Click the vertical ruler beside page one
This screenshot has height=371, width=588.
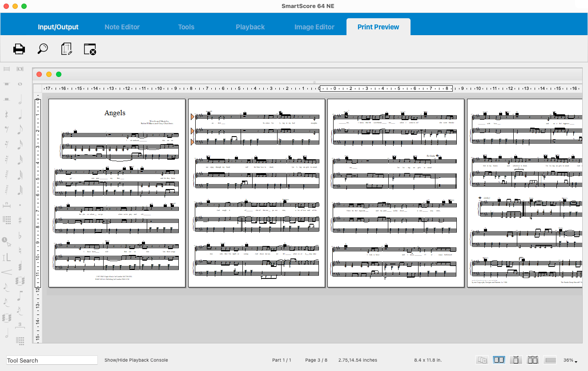pos(38,193)
